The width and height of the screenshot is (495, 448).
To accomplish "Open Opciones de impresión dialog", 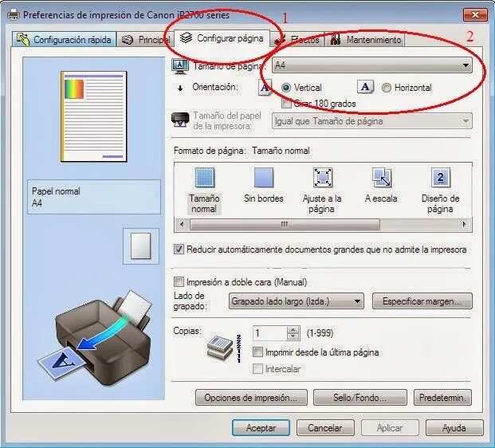I will pyautogui.click(x=251, y=398).
